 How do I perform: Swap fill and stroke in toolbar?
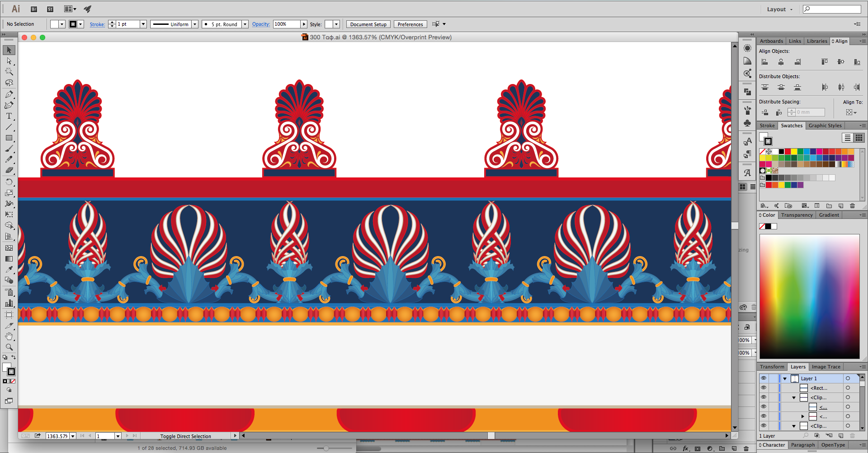(14, 357)
